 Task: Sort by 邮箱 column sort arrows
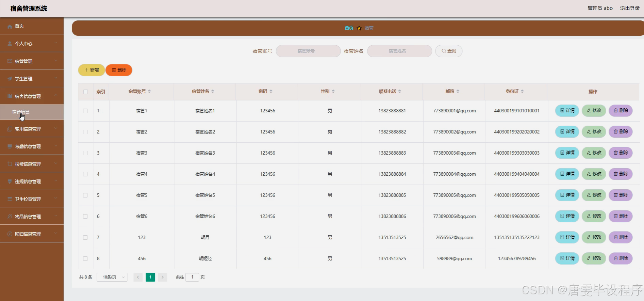coord(458,91)
